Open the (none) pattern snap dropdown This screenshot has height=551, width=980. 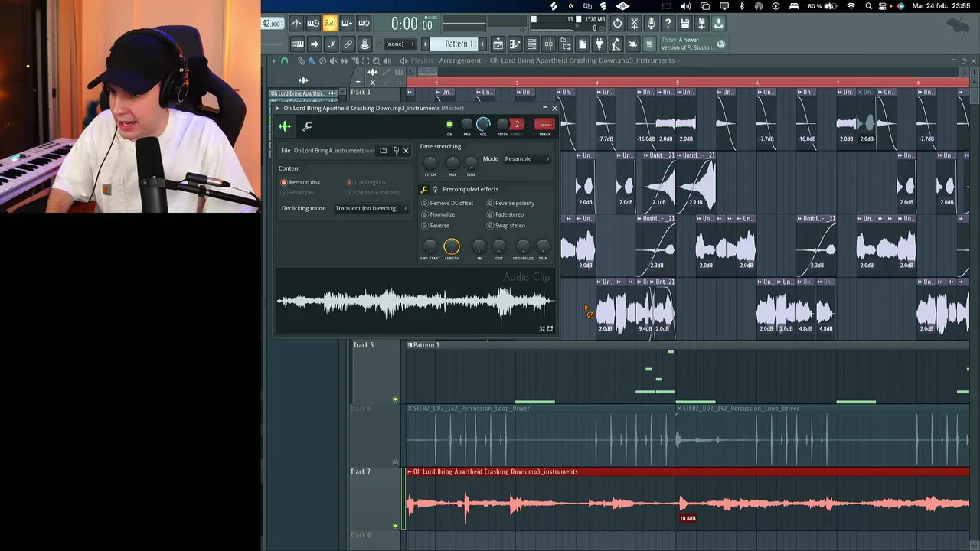(x=400, y=44)
